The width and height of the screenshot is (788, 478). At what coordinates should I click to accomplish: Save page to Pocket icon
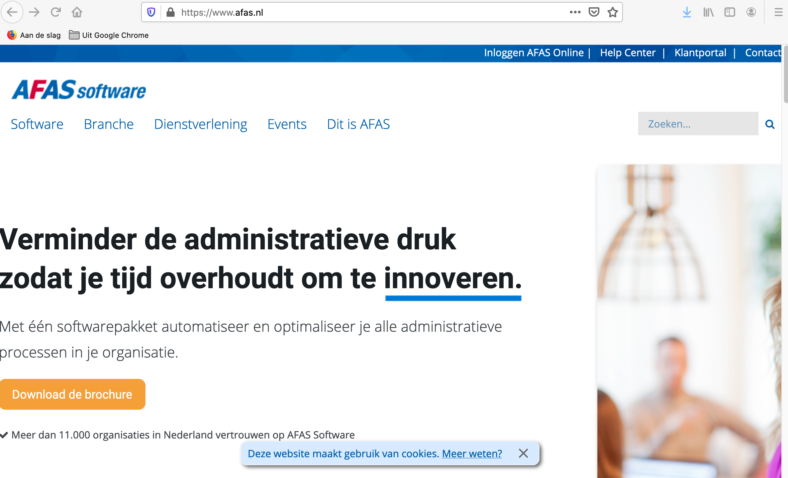pyautogui.click(x=594, y=12)
